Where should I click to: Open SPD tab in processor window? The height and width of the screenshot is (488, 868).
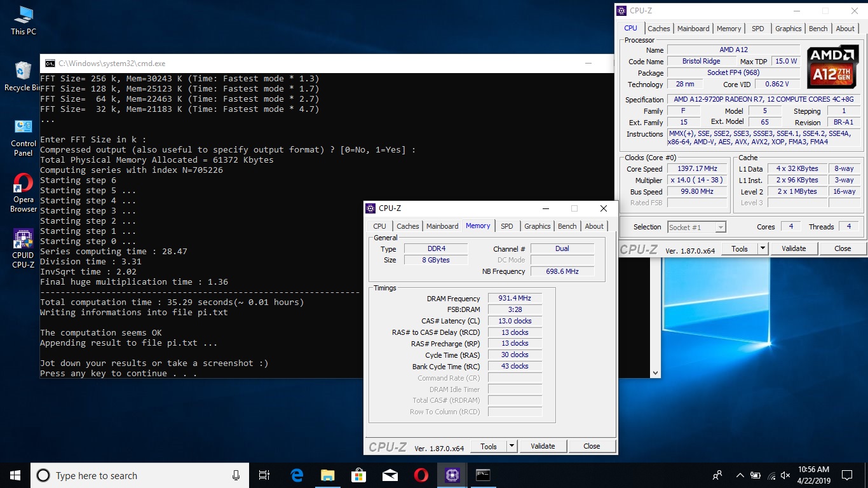(x=757, y=29)
